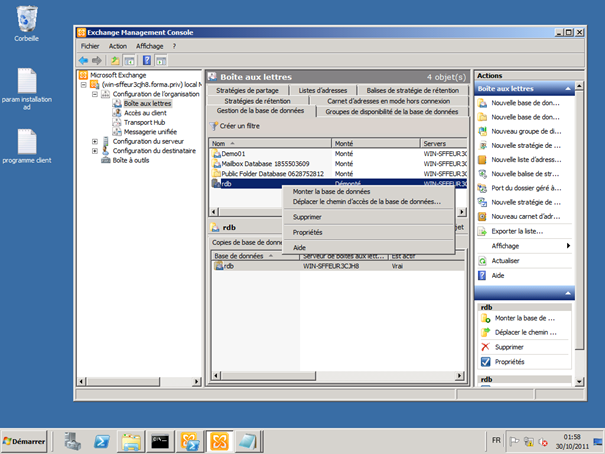This screenshot has height=454, width=605.
Task: Expand Configuration du destinataire node
Action: (x=95, y=151)
